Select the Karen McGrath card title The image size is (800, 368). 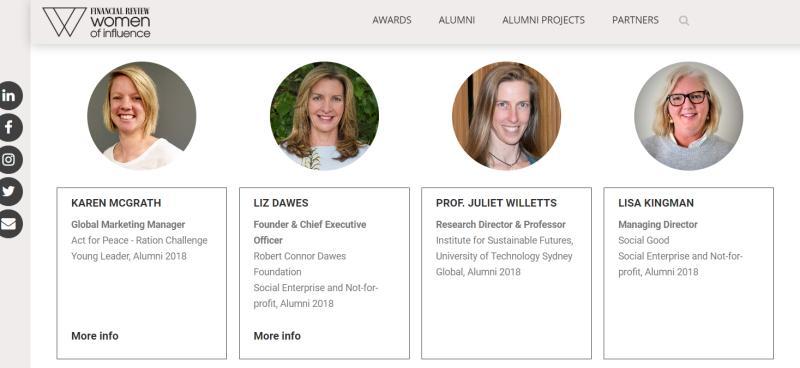pos(116,203)
